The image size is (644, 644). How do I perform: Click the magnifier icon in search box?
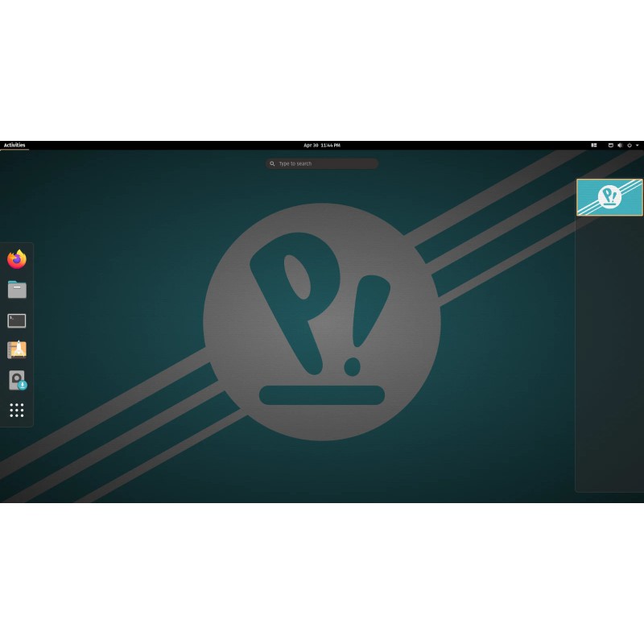(x=273, y=163)
